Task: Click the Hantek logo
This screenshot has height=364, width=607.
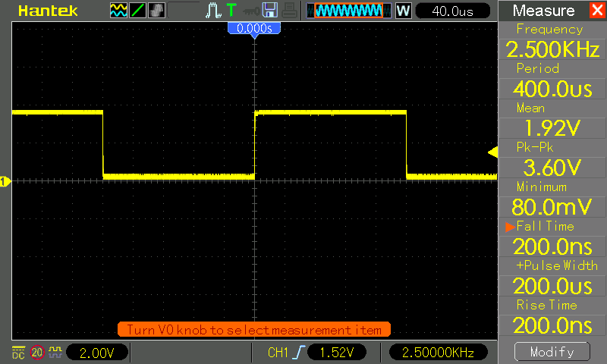Action: click(x=48, y=11)
